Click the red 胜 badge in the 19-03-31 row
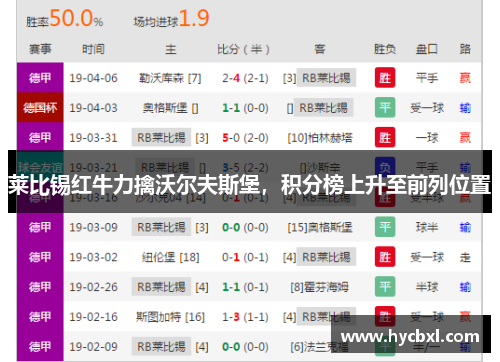500x362 pixels. (x=385, y=137)
